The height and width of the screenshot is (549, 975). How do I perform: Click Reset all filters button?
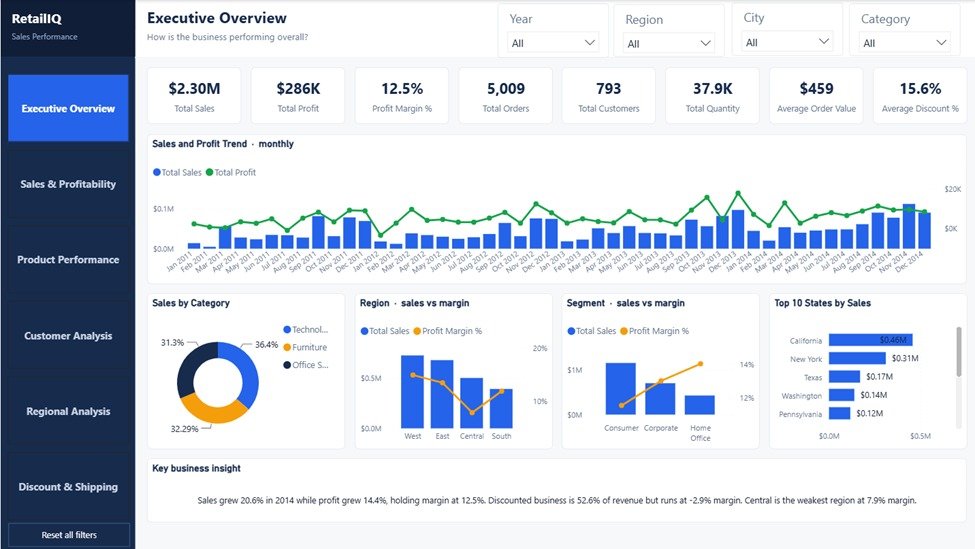tap(69, 535)
